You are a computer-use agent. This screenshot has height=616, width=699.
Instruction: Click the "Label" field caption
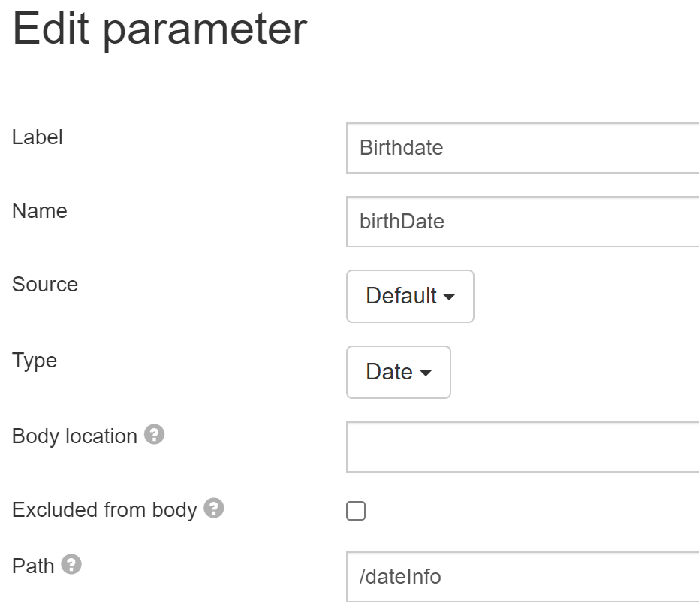click(38, 137)
